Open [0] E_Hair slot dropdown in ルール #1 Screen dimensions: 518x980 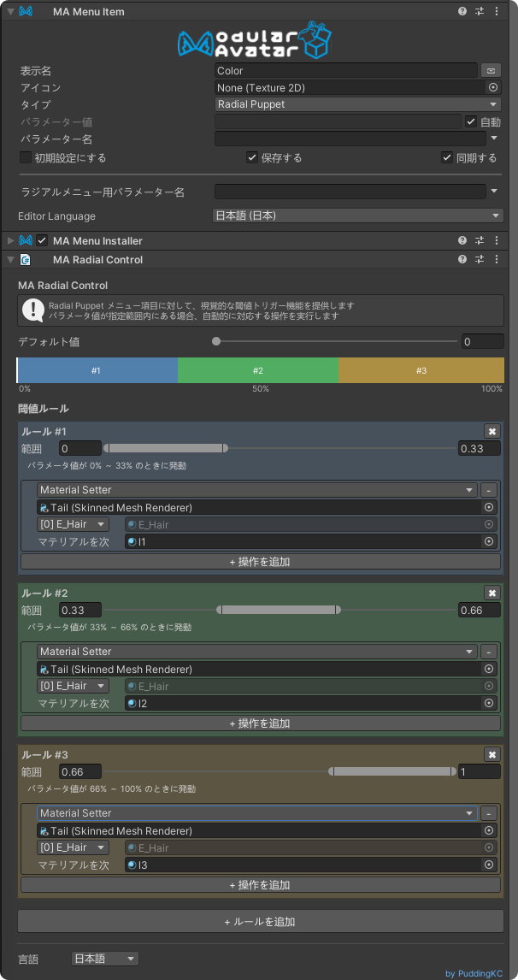coord(74,524)
